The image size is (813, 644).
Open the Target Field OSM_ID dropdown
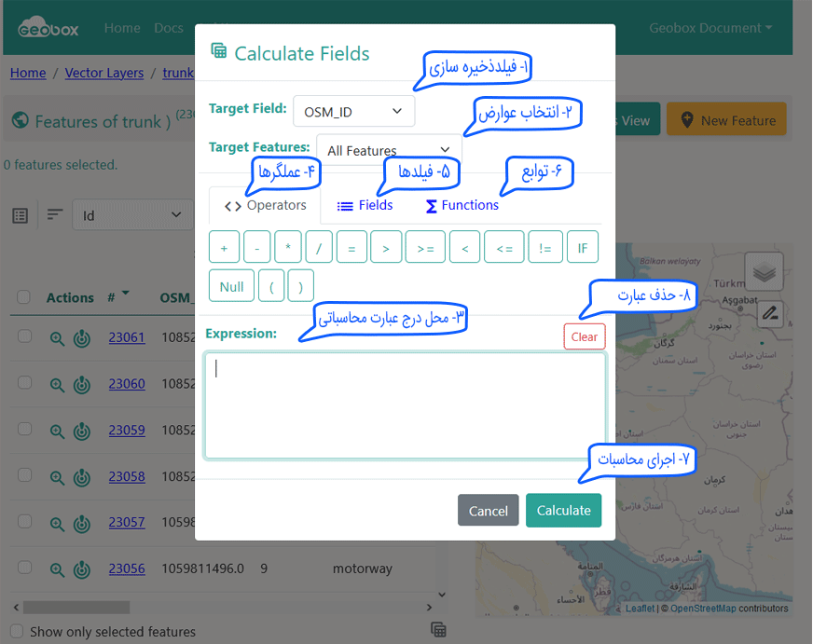tap(353, 112)
